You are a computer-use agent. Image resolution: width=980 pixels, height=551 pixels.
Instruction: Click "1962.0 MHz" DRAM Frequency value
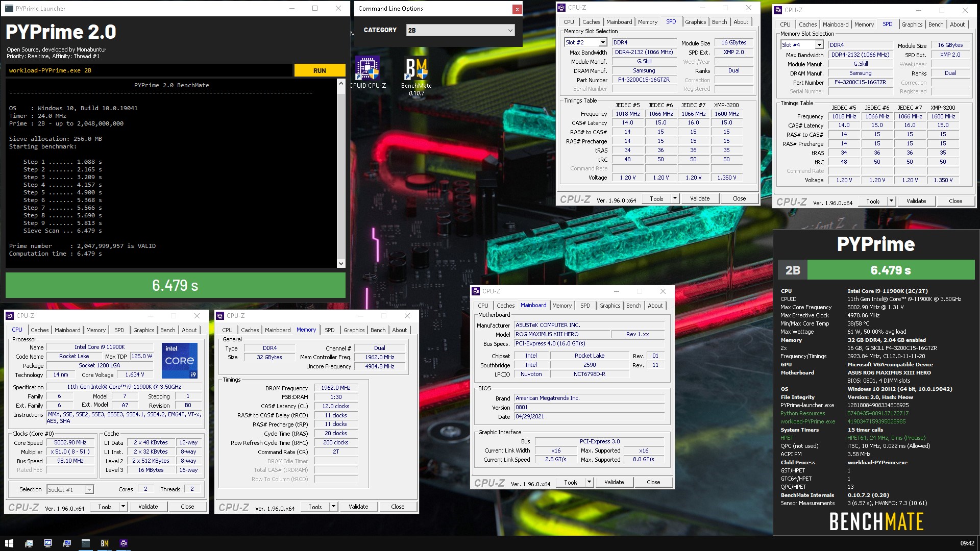tap(335, 388)
